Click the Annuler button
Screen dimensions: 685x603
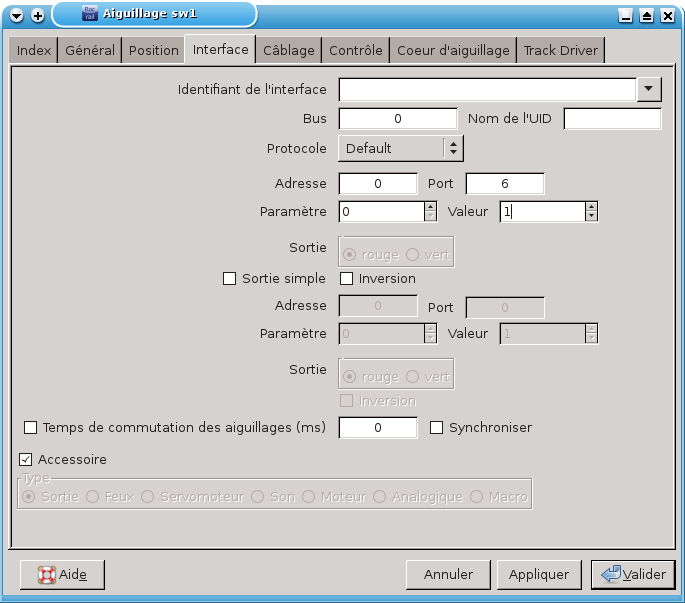point(448,575)
